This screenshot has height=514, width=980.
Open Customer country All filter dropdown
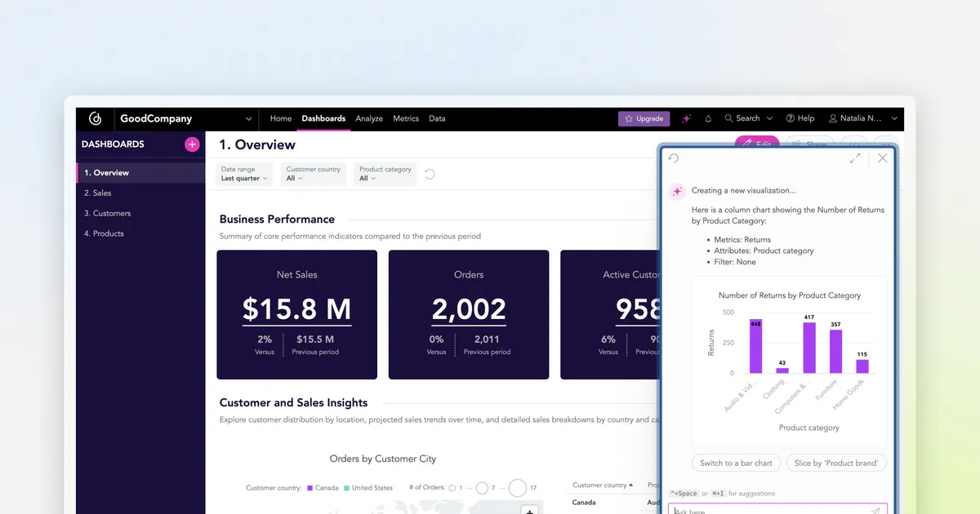point(313,174)
